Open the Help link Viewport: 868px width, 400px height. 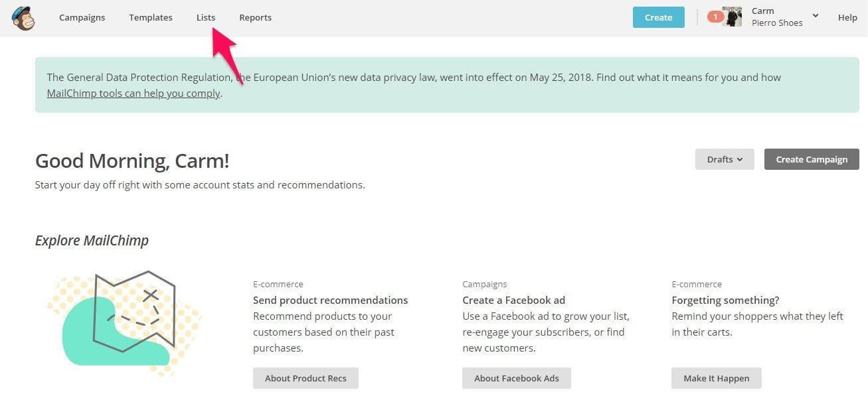tap(847, 17)
